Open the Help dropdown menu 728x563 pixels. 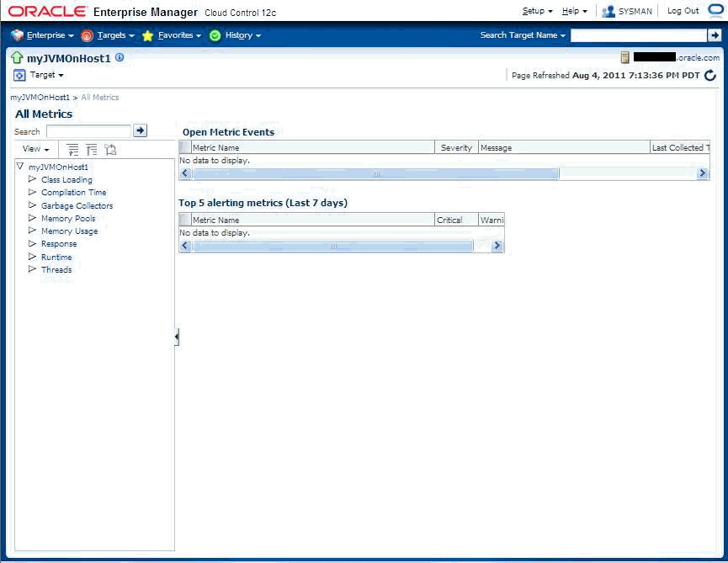pyautogui.click(x=574, y=11)
